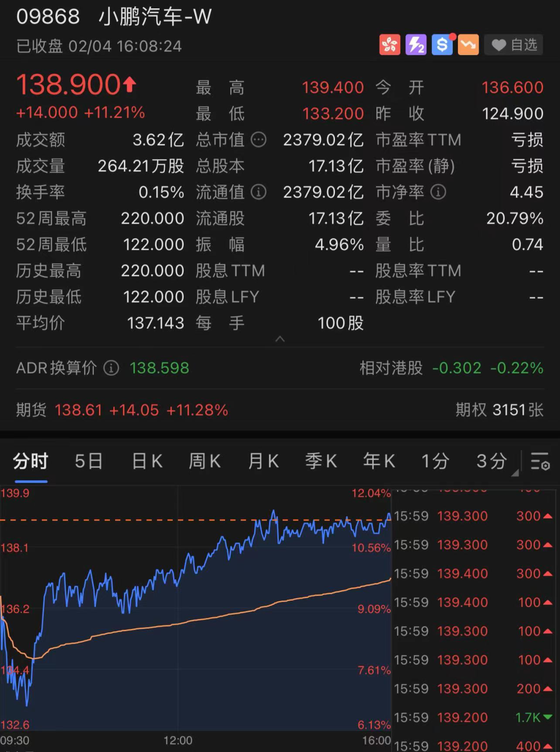
Task: Collapse the quote details with up chevron
Action: [280, 339]
